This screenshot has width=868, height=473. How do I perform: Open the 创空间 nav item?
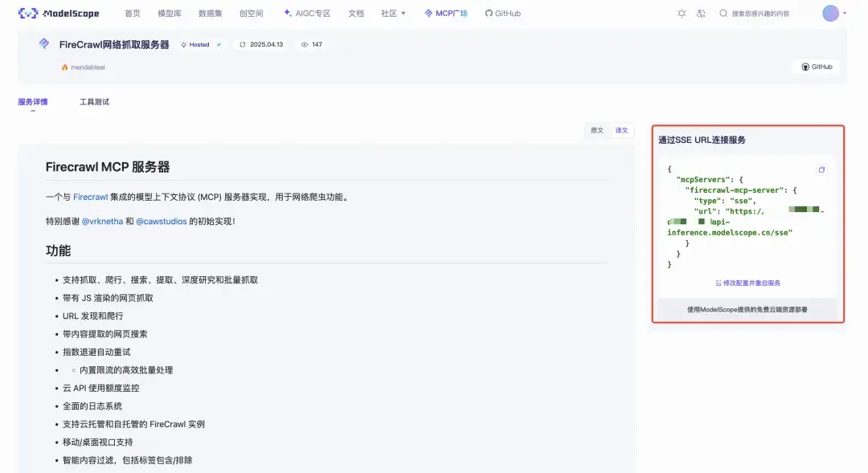tap(252, 14)
